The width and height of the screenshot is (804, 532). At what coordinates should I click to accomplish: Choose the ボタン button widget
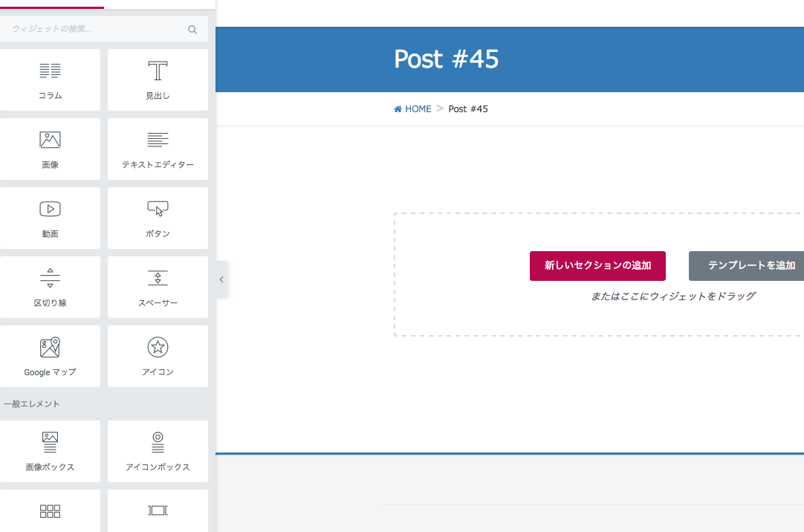[158, 218]
